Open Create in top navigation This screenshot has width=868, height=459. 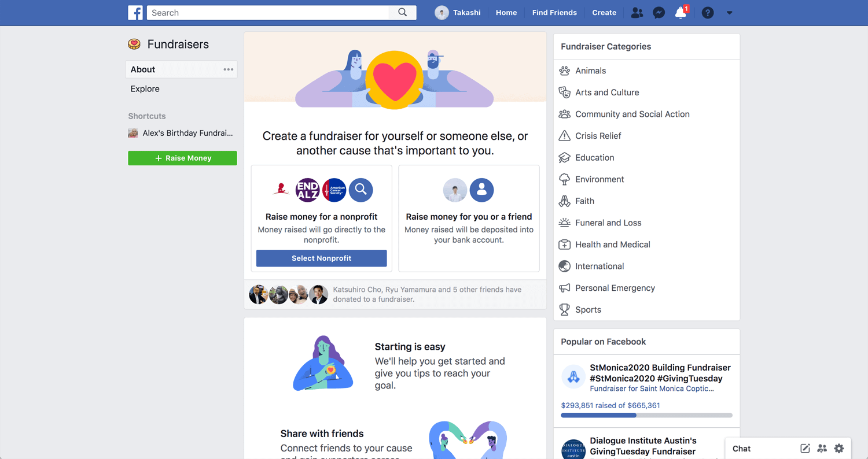pyautogui.click(x=604, y=13)
